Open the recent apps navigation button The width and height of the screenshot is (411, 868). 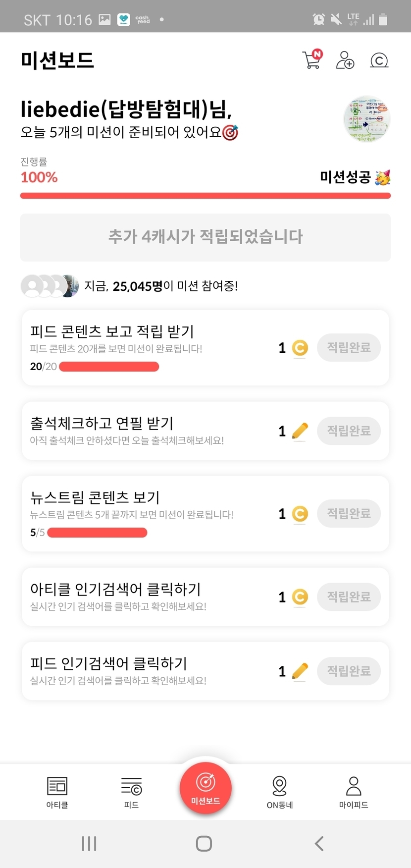89,843
